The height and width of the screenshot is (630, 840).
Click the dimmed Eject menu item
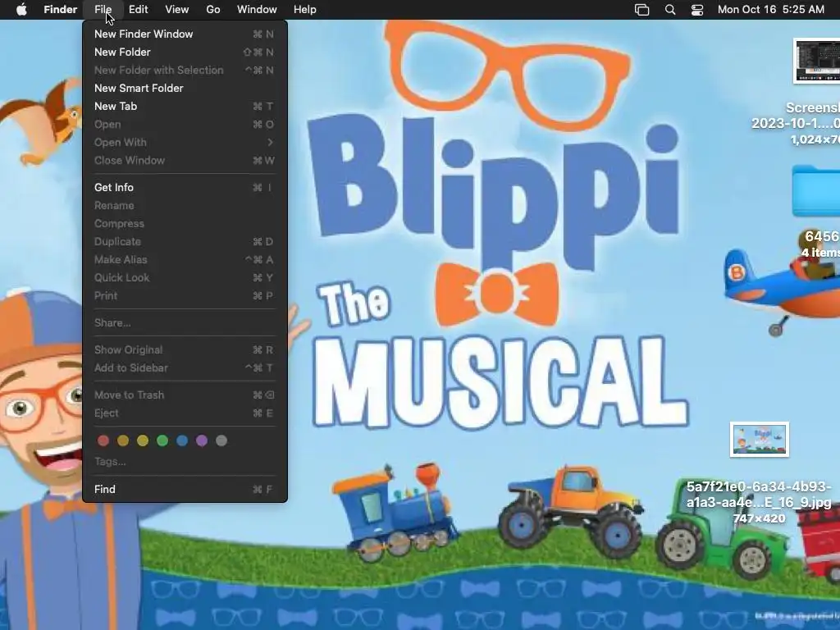coord(185,413)
